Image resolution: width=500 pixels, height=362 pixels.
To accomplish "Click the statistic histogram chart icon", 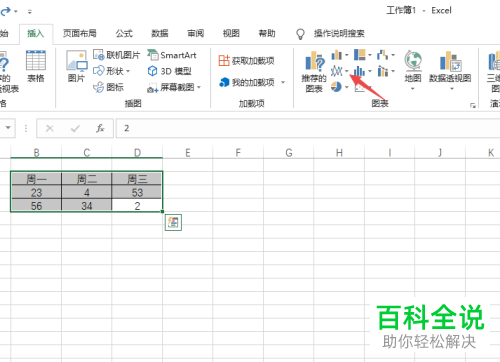I will pyautogui.click(x=359, y=71).
